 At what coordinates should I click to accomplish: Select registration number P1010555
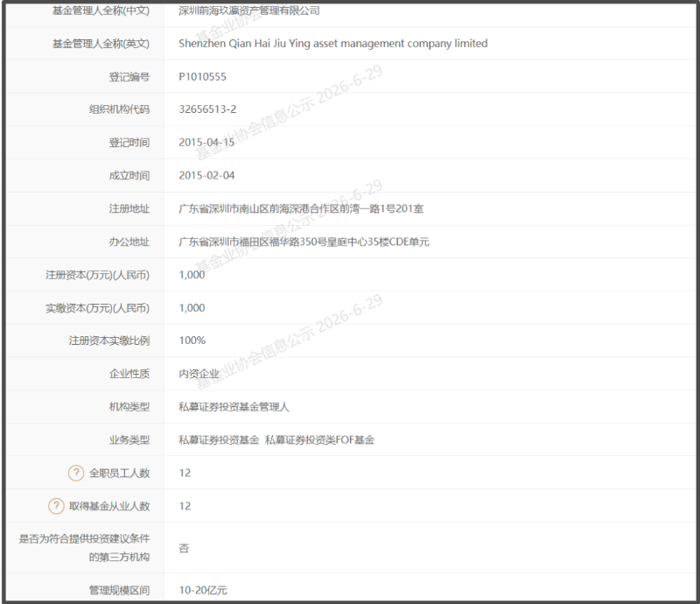(202, 77)
